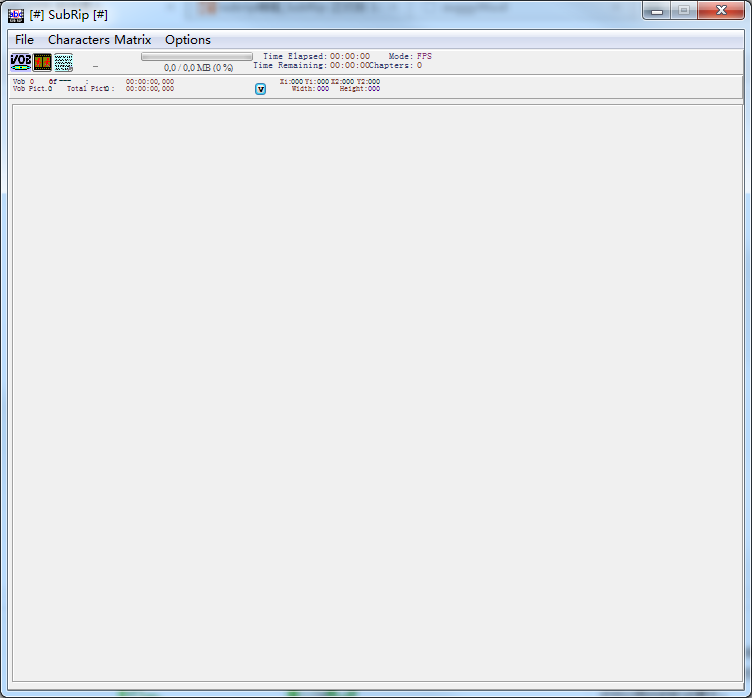Click inside the empty picture preview area

[x=376, y=390]
